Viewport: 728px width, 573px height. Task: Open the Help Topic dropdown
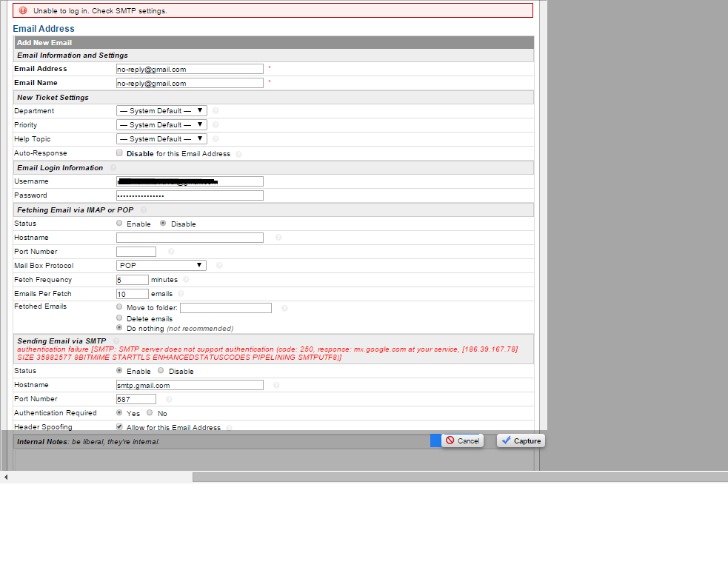tap(161, 139)
